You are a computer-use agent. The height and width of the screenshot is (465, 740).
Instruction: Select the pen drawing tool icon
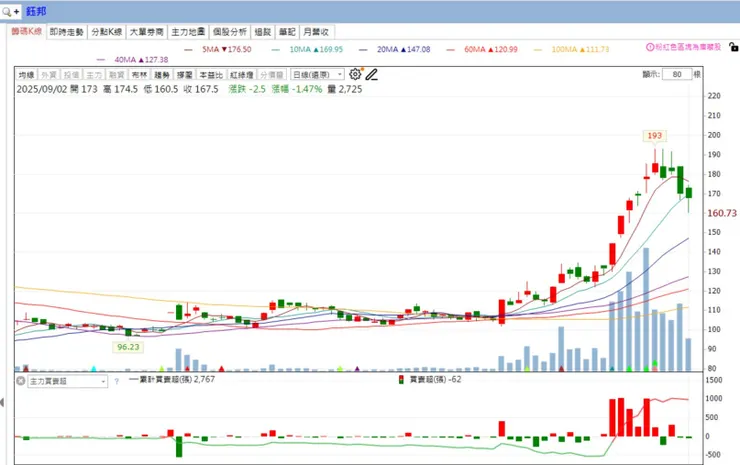372,75
